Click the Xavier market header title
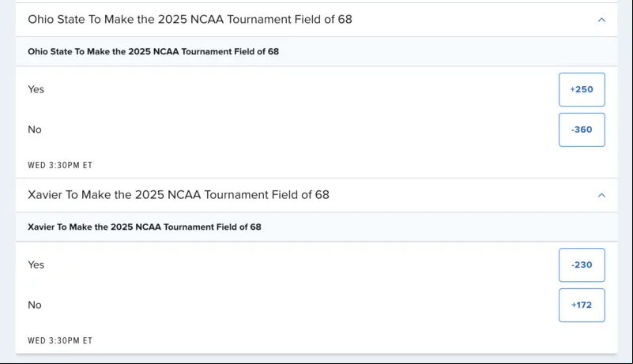The width and height of the screenshot is (633, 364). [x=179, y=195]
